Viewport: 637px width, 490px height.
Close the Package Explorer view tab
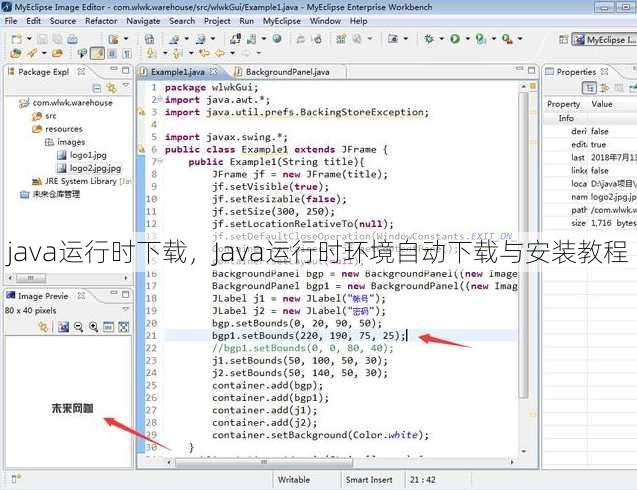[x=81, y=72]
